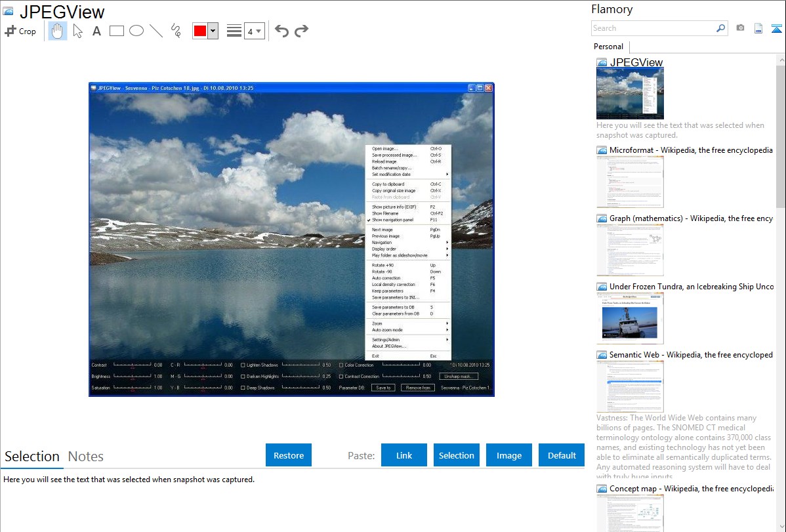Select the straight line tool
This screenshot has height=532, width=786.
click(x=156, y=31)
